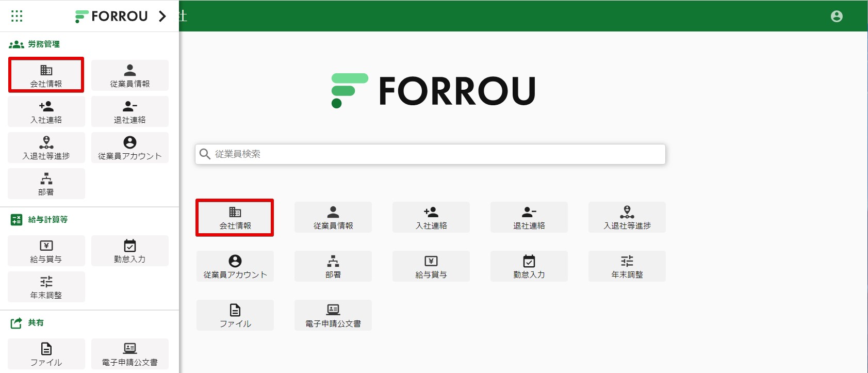Open 退社連絡 in the sidebar

click(130, 111)
